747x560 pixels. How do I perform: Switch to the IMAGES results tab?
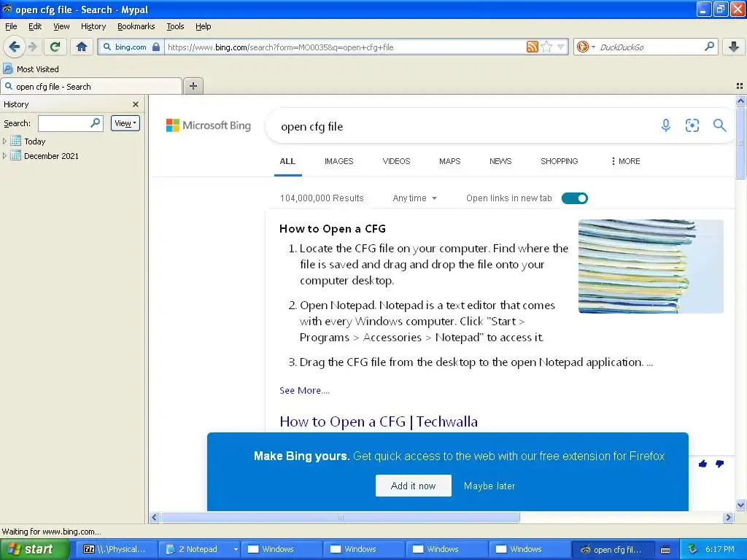tap(338, 161)
